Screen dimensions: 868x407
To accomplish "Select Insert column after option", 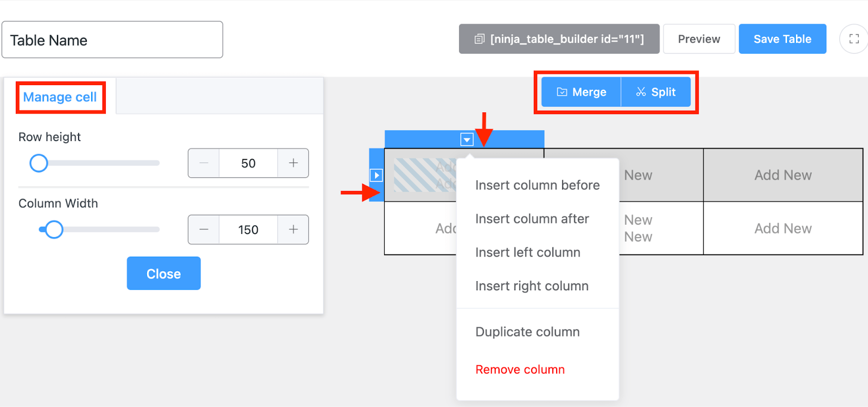I will tap(532, 219).
